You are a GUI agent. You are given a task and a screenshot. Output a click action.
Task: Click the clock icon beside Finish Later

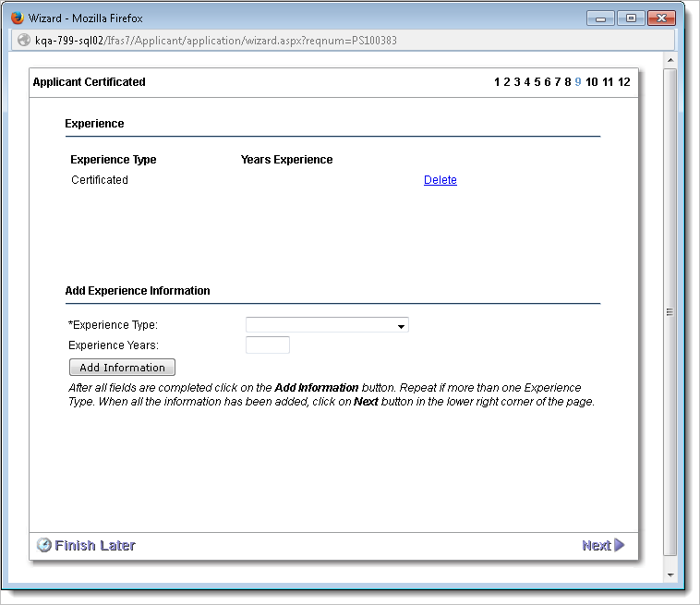(x=43, y=545)
